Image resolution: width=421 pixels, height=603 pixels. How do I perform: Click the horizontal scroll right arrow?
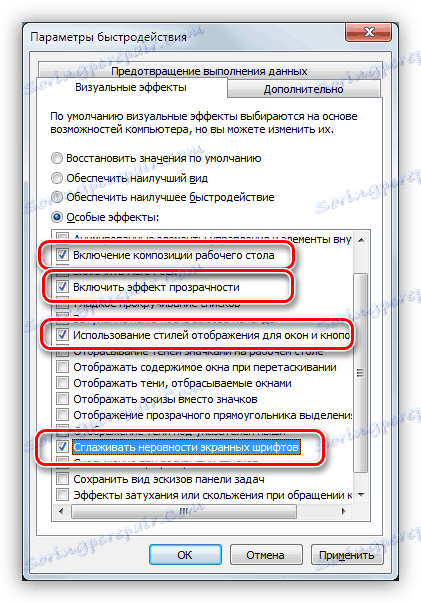point(344,511)
